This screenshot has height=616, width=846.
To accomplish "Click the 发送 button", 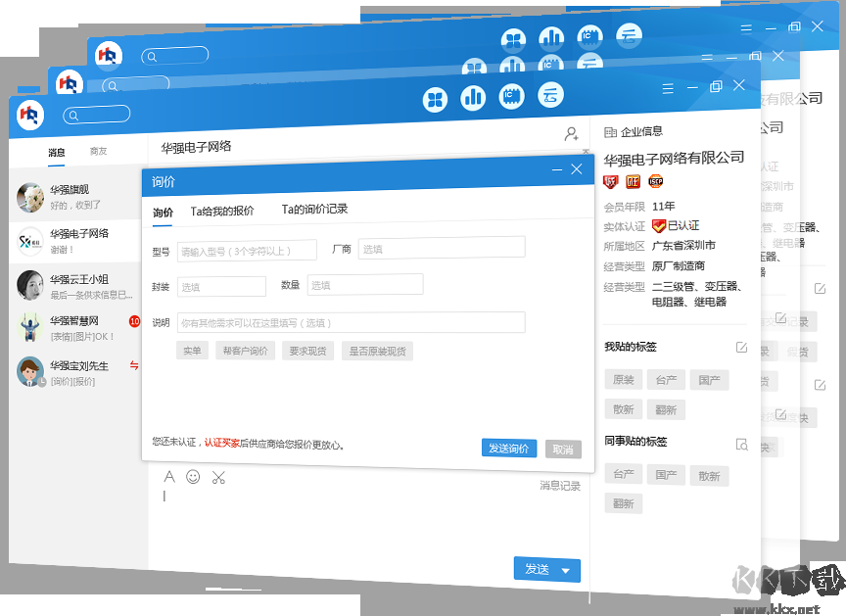I will 538,569.
